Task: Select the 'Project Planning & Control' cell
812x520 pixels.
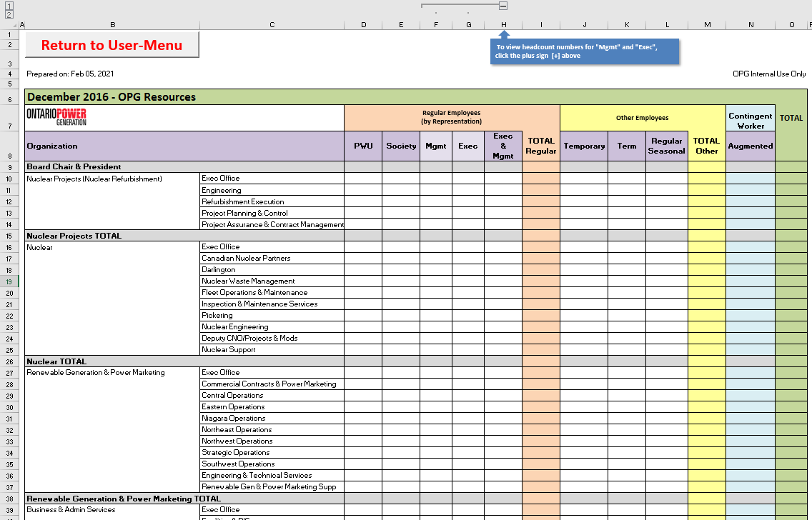Action: pos(272,213)
